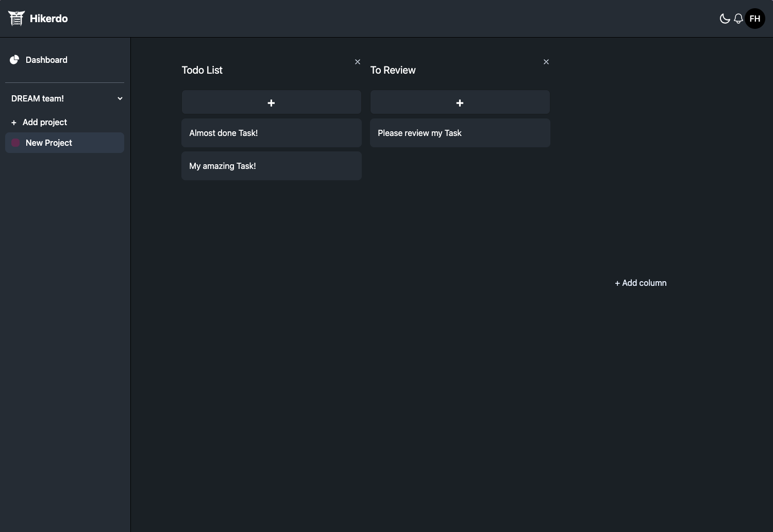Image resolution: width=773 pixels, height=532 pixels.
Task: Click the Todo List column title
Action: [202, 70]
